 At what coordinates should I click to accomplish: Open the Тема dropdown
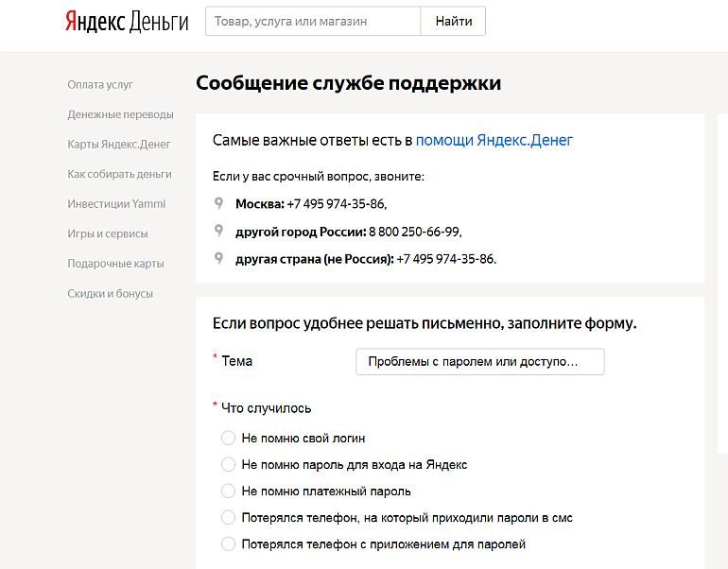coord(480,362)
